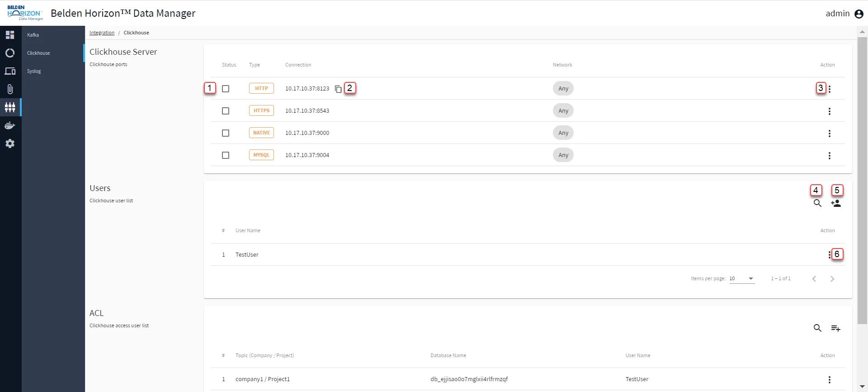Screen dimensions: 868x392
Task: Open the devices icon in the sidebar
Action: pos(10,71)
